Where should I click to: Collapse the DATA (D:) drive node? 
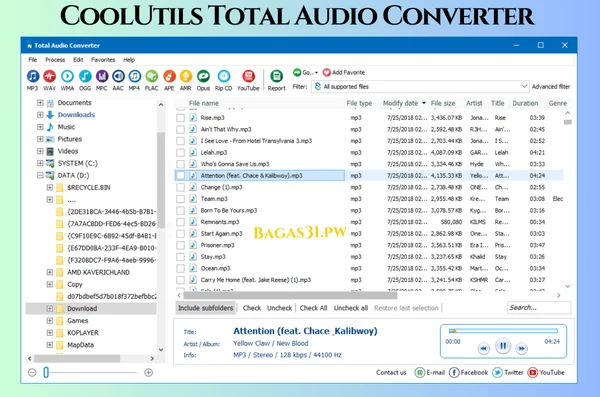click(40, 175)
